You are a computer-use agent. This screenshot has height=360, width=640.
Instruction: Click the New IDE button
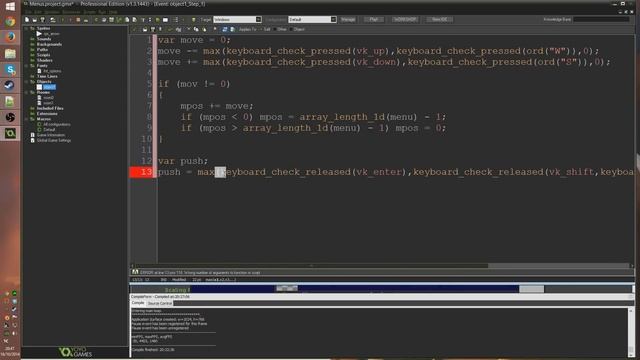tap(440, 20)
